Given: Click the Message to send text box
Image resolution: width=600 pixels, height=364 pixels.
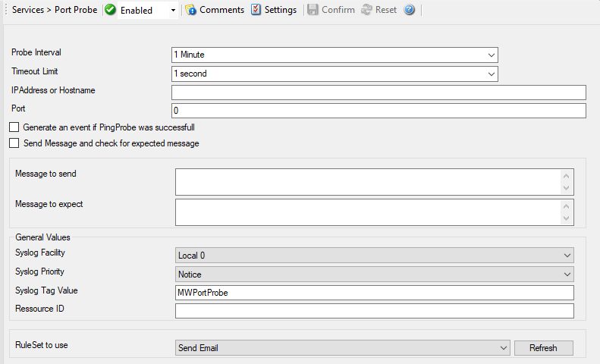Looking at the screenshot, I should coord(368,182).
